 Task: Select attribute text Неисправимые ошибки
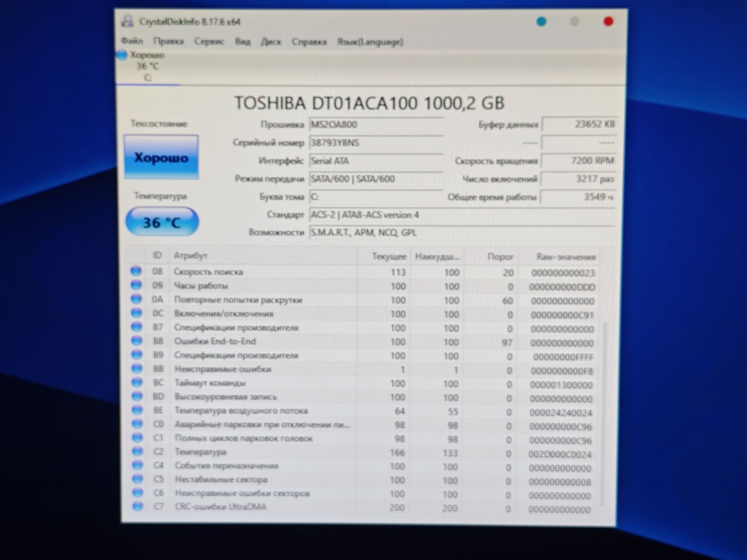pos(222,369)
